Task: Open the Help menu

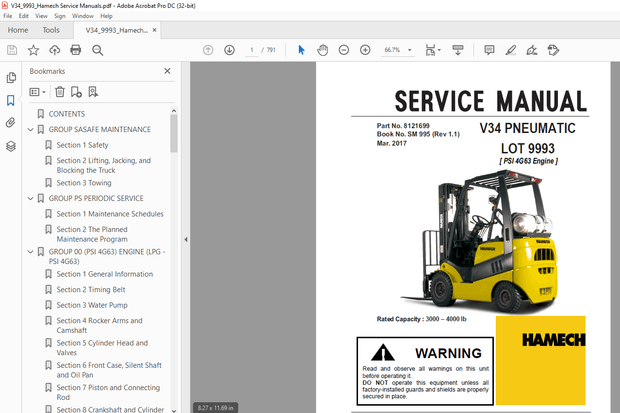Action: [x=106, y=16]
